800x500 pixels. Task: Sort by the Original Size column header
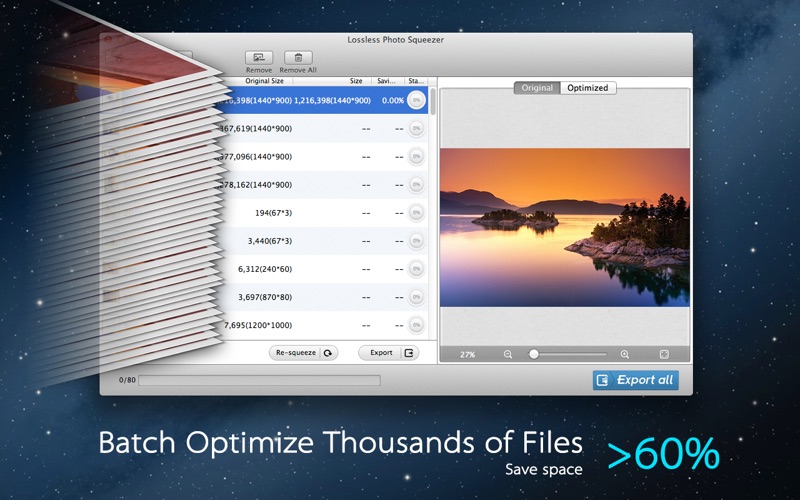click(x=263, y=81)
